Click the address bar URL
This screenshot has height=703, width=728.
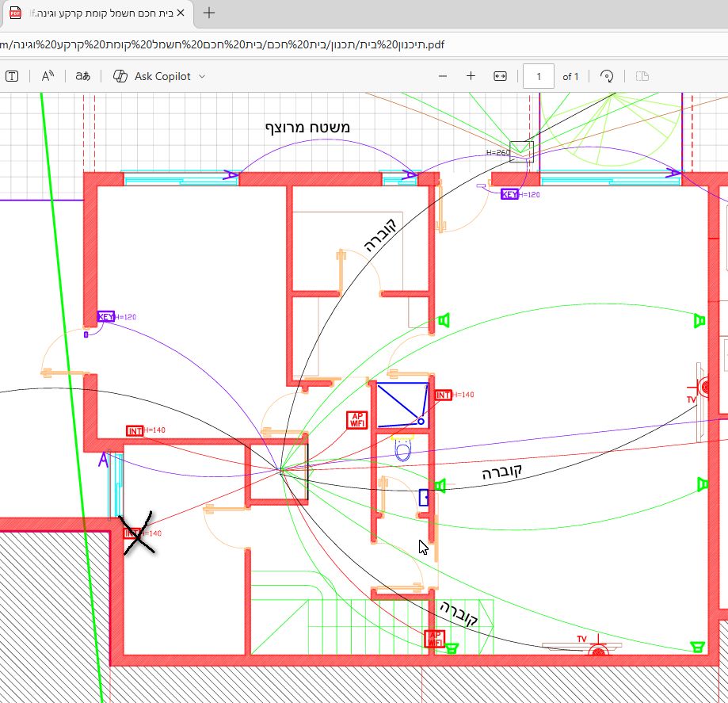click(222, 44)
